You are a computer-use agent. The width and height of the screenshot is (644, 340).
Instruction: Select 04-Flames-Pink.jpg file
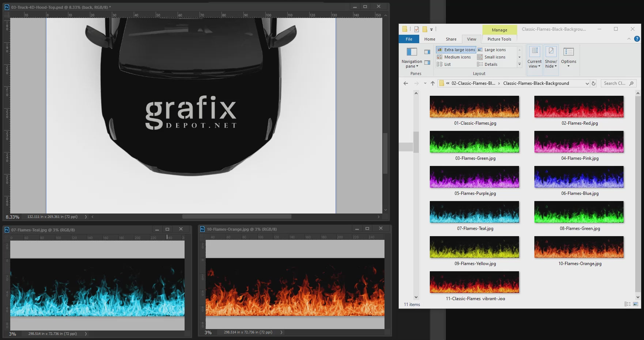[x=579, y=141]
